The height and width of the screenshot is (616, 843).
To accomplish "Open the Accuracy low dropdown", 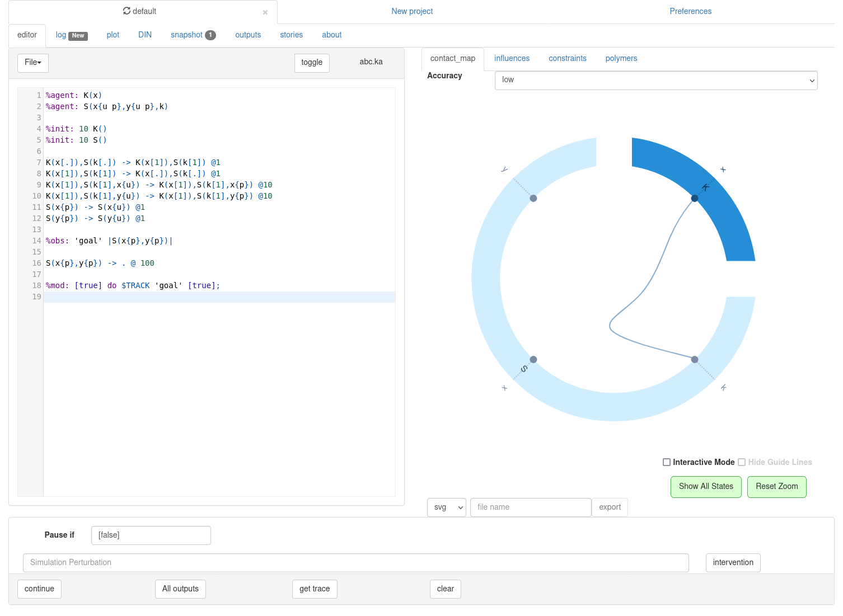I will [656, 80].
